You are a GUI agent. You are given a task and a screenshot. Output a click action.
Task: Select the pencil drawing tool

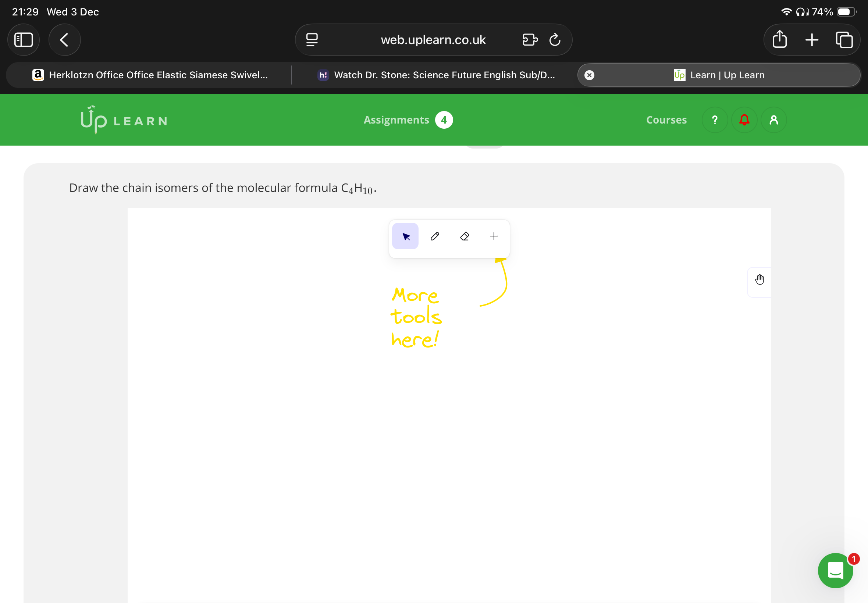click(x=435, y=236)
